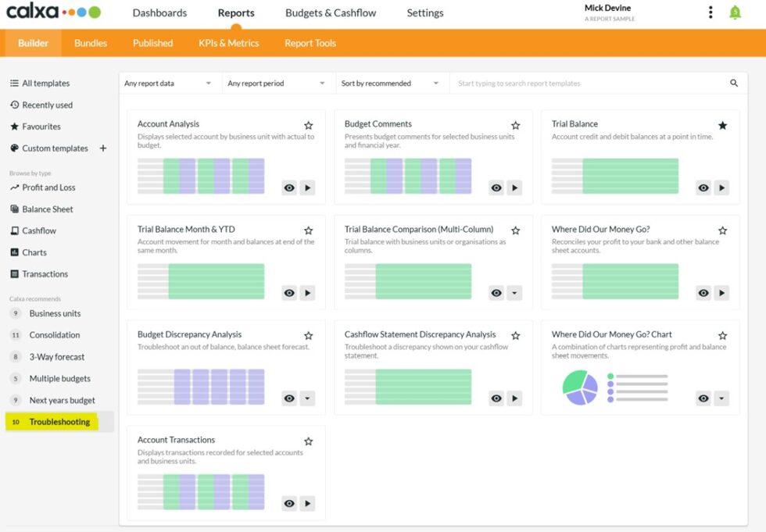Switch to the Published tab

[x=152, y=43]
